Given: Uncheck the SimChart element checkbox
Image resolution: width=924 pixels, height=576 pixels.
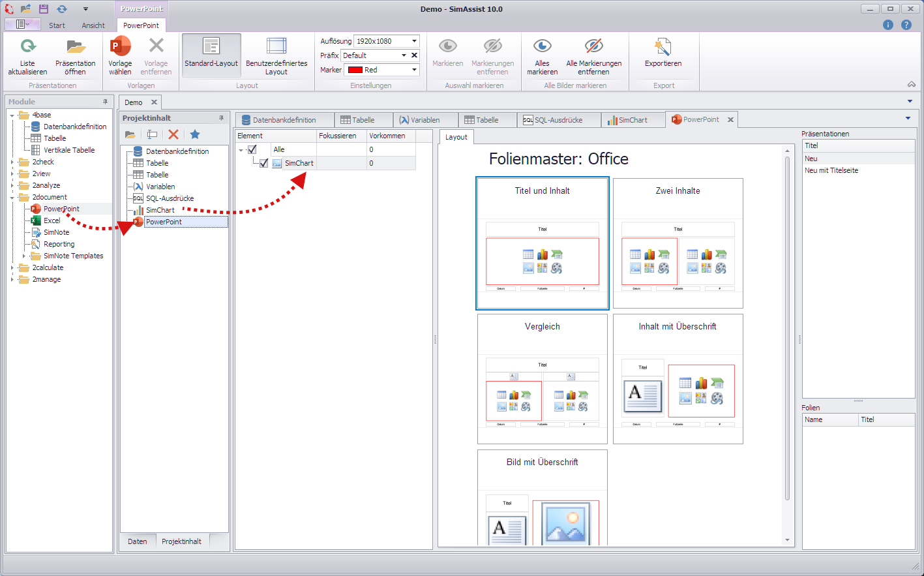Looking at the screenshot, I should (263, 163).
